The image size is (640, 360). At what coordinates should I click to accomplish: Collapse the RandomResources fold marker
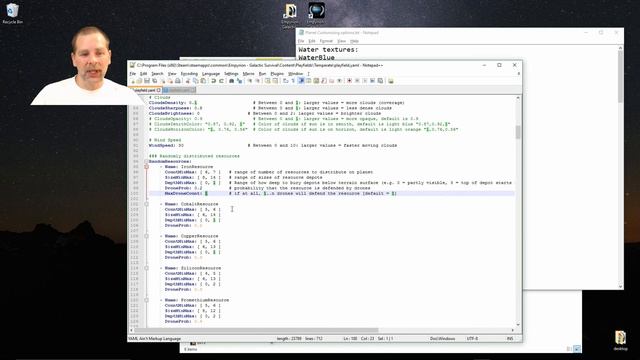pos(146,161)
